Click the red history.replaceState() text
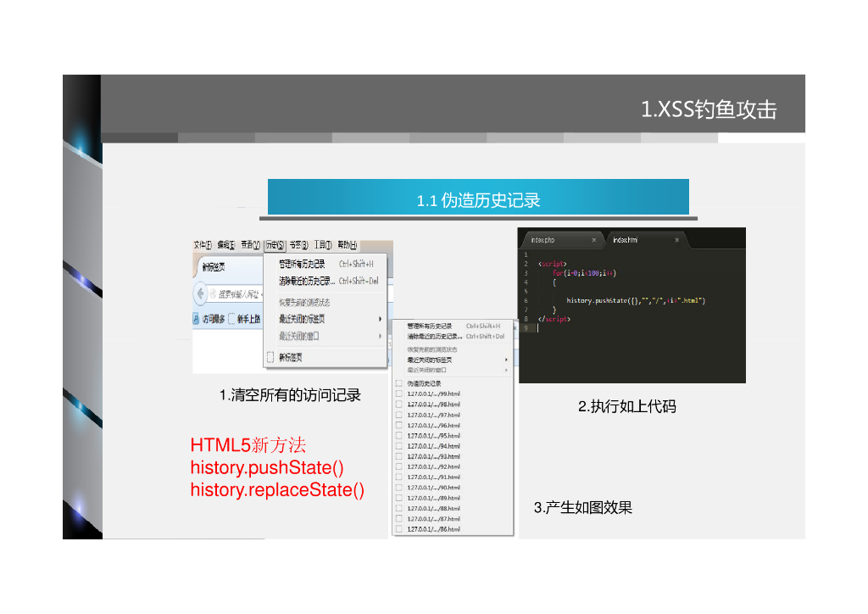 click(277, 490)
